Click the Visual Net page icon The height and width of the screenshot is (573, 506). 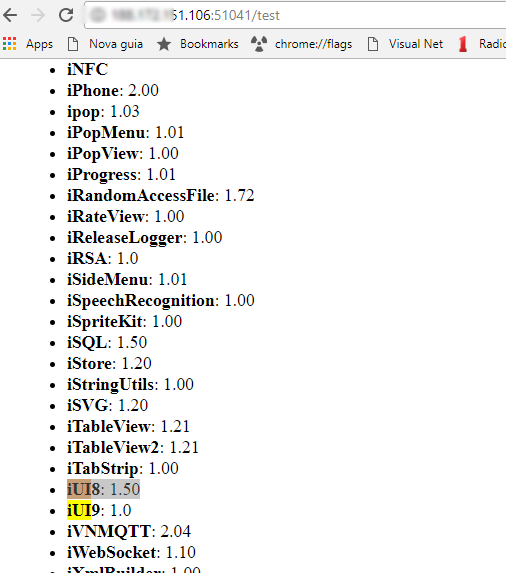(x=373, y=44)
